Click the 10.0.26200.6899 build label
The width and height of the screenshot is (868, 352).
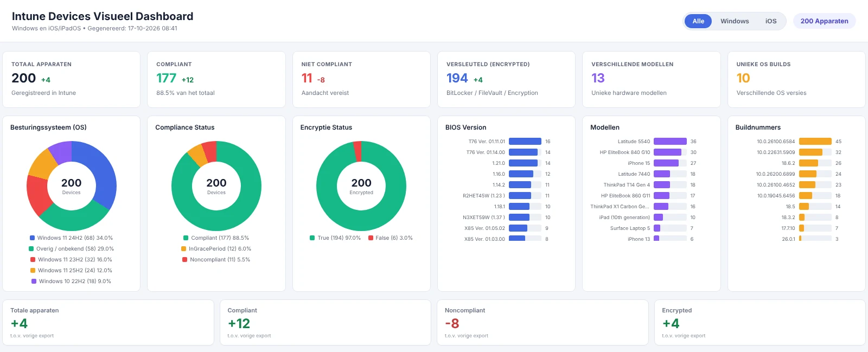tap(776, 174)
